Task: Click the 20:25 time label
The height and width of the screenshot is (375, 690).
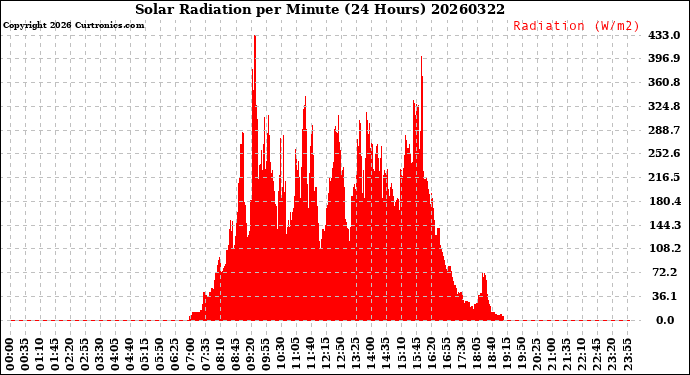Action: pyautogui.click(x=536, y=355)
